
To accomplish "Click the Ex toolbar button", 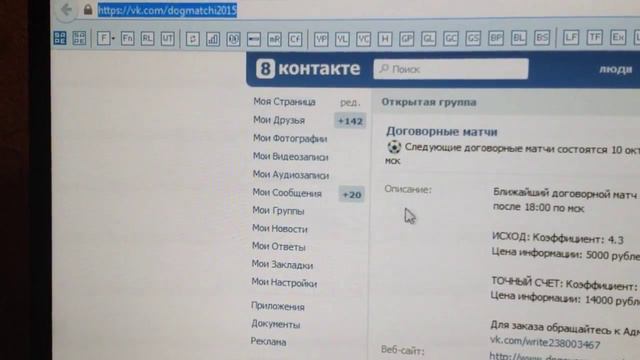I will click(618, 38).
